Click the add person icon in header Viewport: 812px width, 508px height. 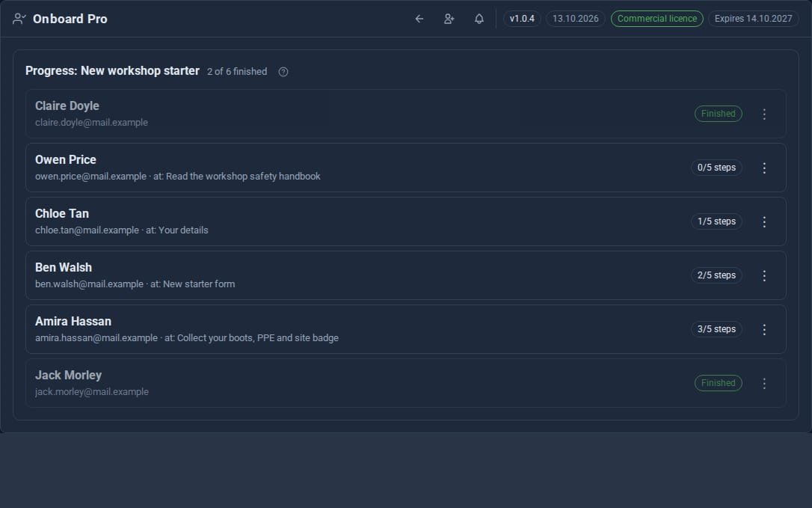pos(449,19)
